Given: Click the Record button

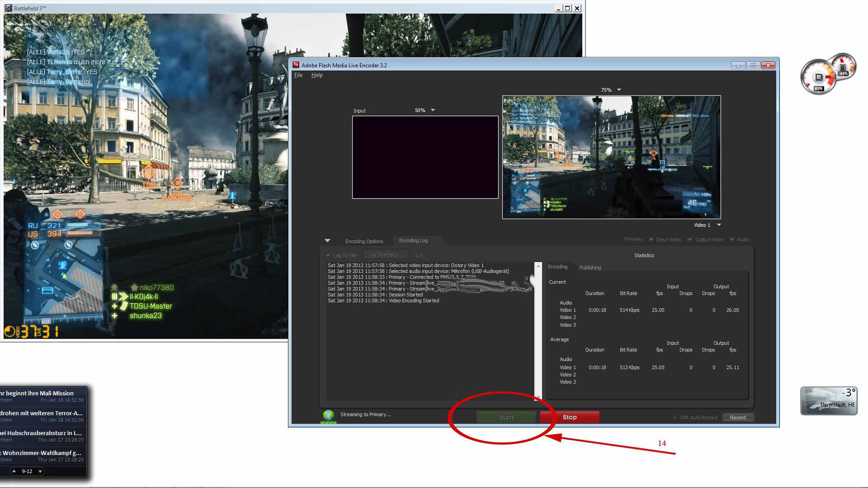Looking at the screenshot, I should 737,418.
